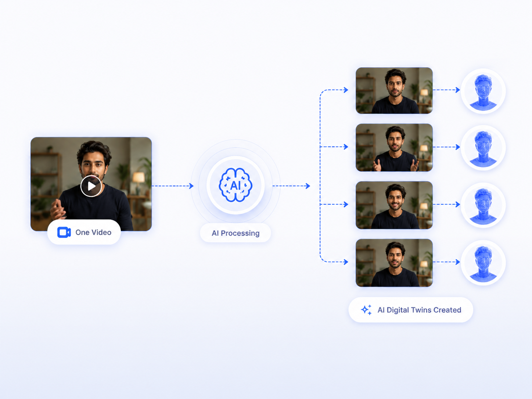The image size is (532, 399).
Task: Open the second thumbnail with raised hands
Action: point(394,148)
